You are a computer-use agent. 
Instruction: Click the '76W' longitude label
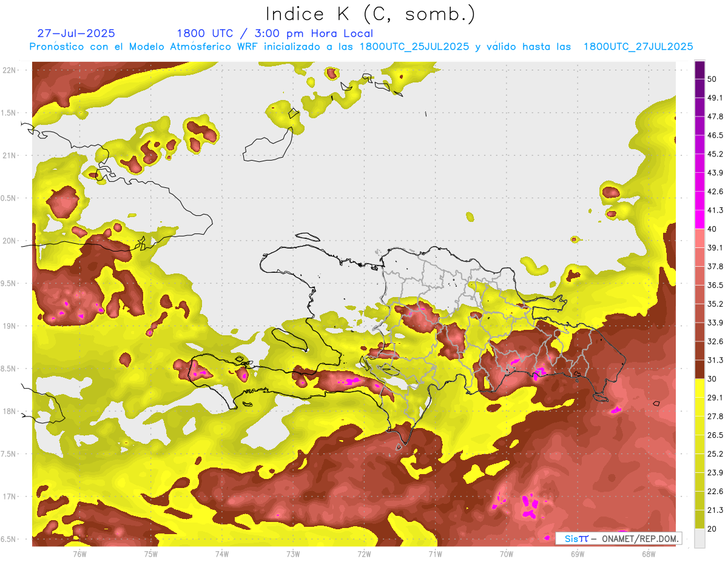pyautogui.click(x=79, y=554)
